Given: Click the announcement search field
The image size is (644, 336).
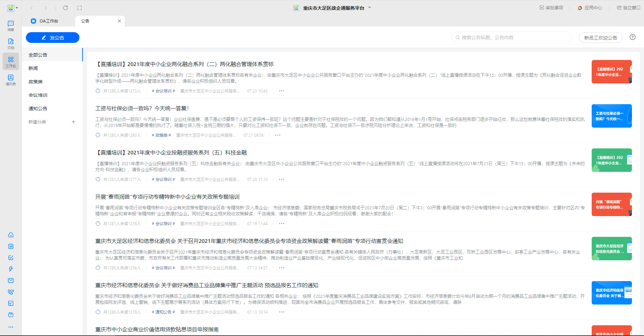Looking at the screenshot, I should (x=512, y=38).
